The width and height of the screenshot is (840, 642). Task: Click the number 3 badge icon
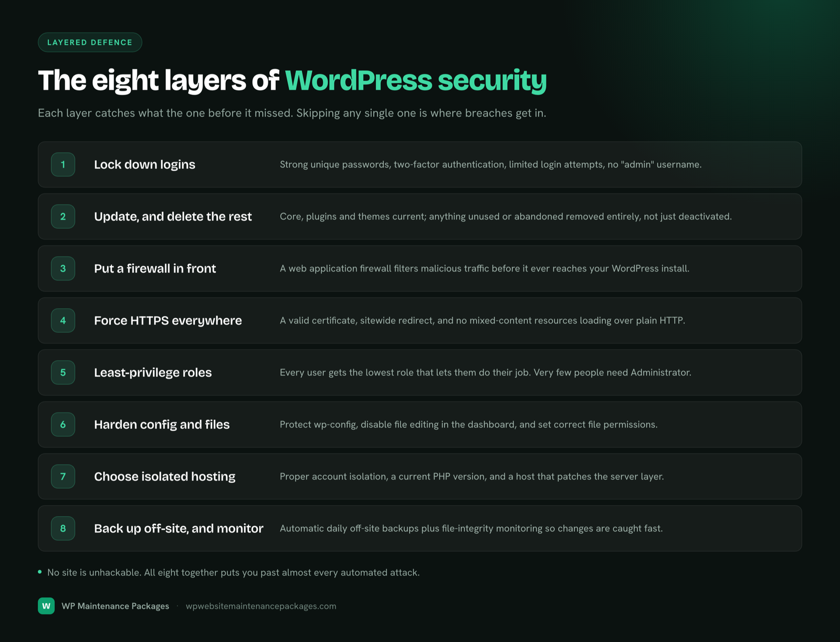point(63,268)
